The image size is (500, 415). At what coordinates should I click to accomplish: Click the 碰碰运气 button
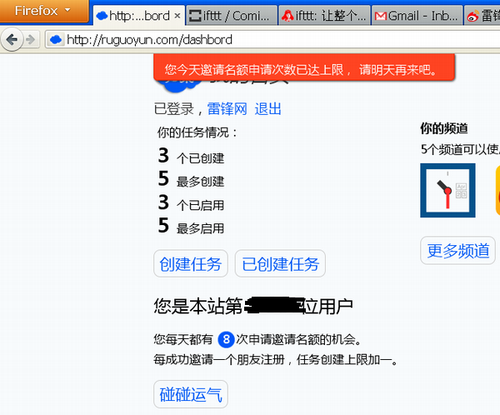pos(191,394)
